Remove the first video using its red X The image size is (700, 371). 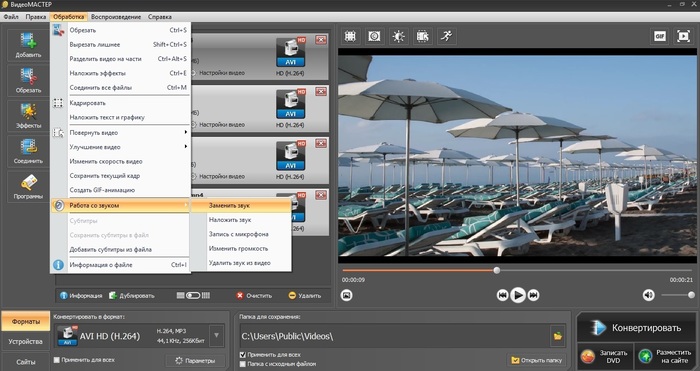(321, 40)
